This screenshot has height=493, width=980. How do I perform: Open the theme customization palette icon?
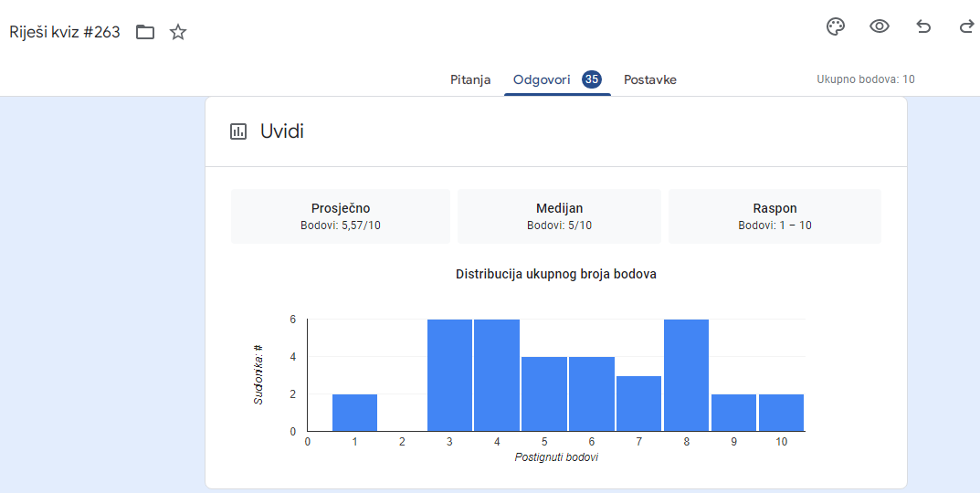[836, 26]
